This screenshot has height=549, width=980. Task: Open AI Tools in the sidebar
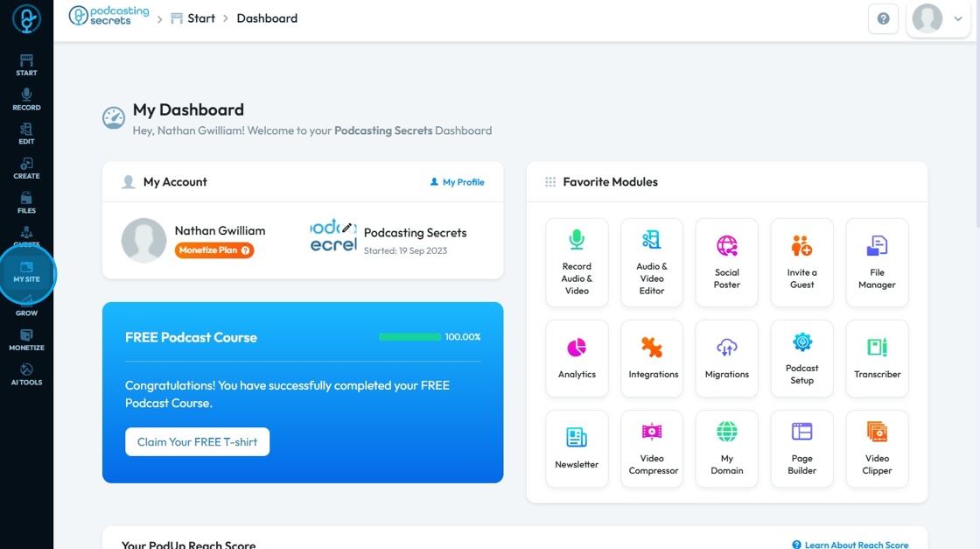coord(26,375)
